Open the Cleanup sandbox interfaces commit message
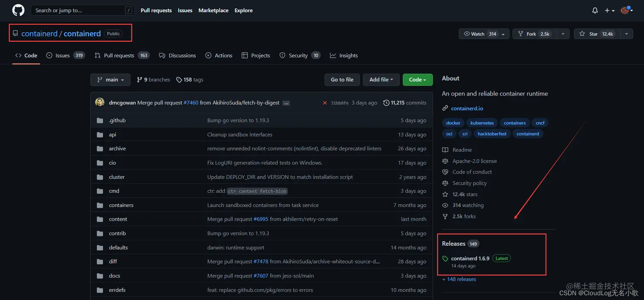Image resolution: width=644 pixels, height=300 pixels. pos(240,134)
